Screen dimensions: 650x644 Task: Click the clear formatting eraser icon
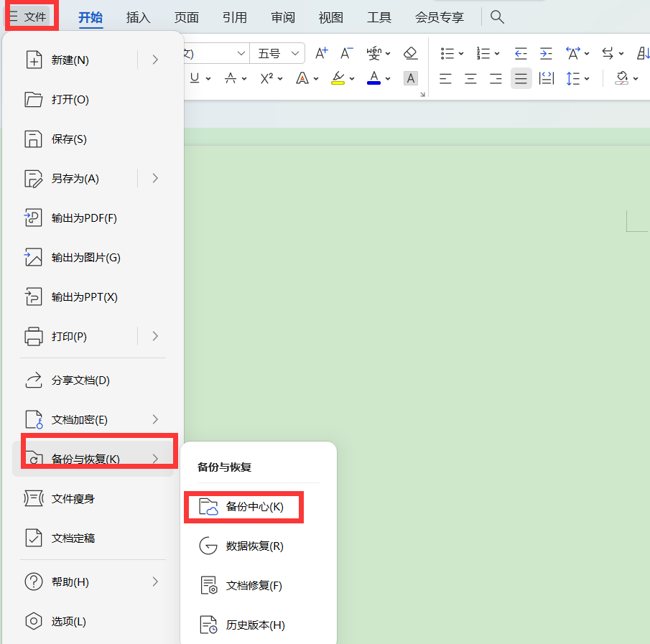coord(410,53)
